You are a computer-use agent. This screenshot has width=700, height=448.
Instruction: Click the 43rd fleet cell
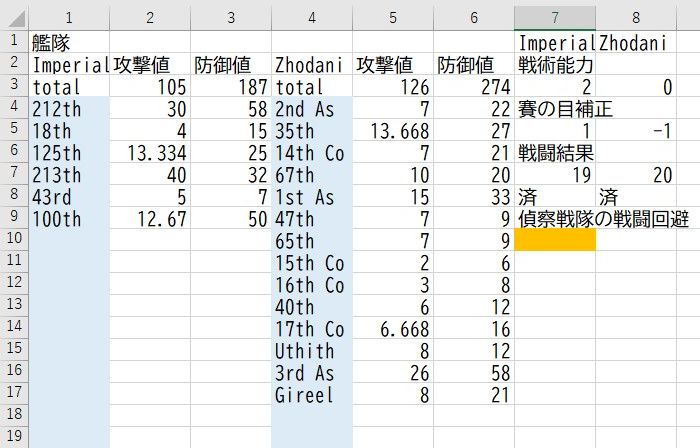pyautogui.click(x=69, y=195)
